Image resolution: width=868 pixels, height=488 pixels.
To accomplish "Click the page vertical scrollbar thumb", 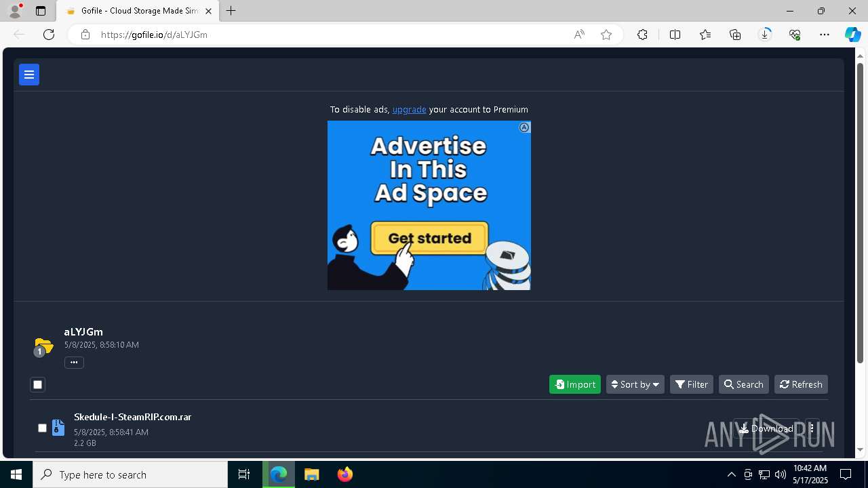I will click(861, 213).
